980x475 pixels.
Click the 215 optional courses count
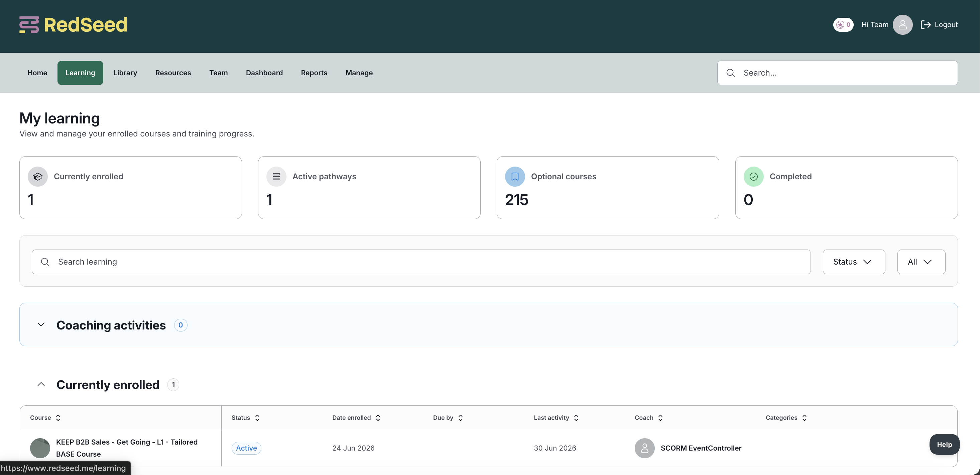tap(517, 200)
